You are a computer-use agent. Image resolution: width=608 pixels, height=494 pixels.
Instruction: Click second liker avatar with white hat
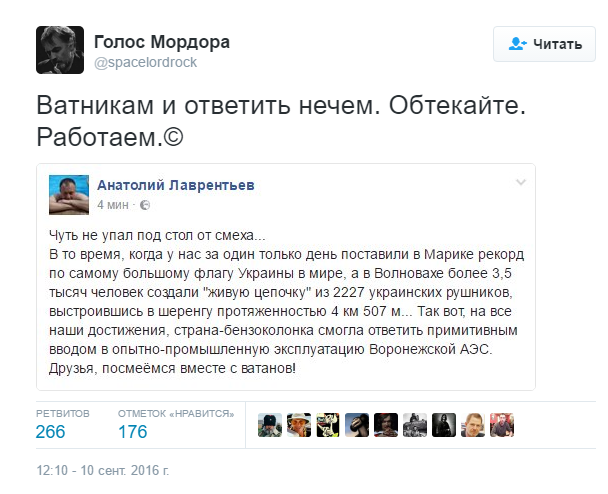click(298, 424)
